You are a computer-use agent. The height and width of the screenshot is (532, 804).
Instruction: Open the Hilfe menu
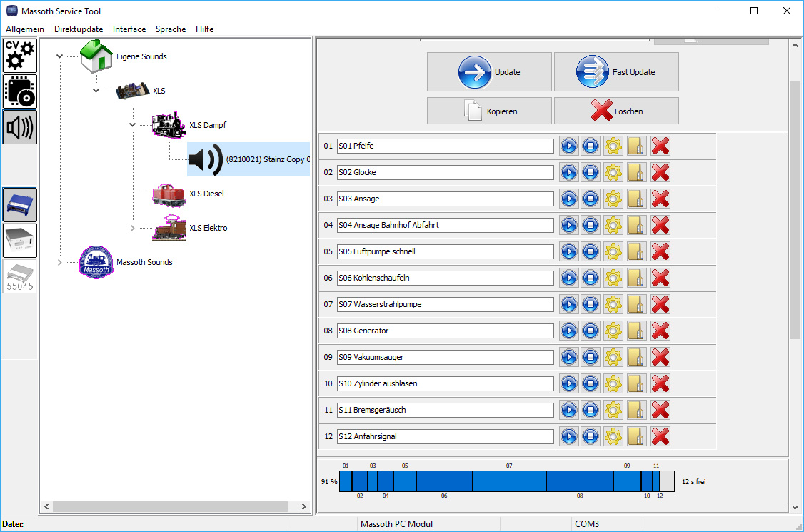[205, 29]
